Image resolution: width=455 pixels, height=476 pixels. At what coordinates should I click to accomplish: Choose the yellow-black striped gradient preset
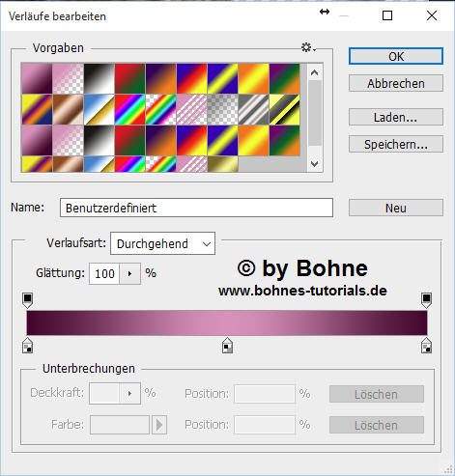pyautogui.click(x=285, y=109)
